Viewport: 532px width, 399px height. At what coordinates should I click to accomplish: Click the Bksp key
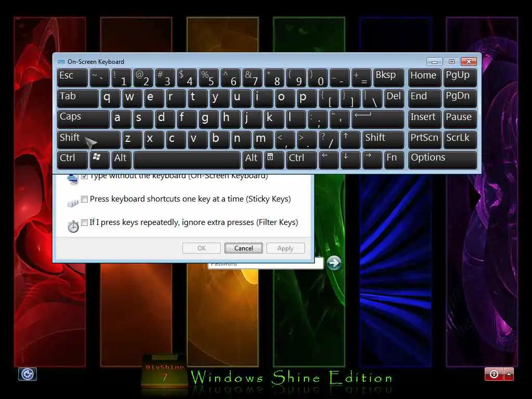[389, 77]
